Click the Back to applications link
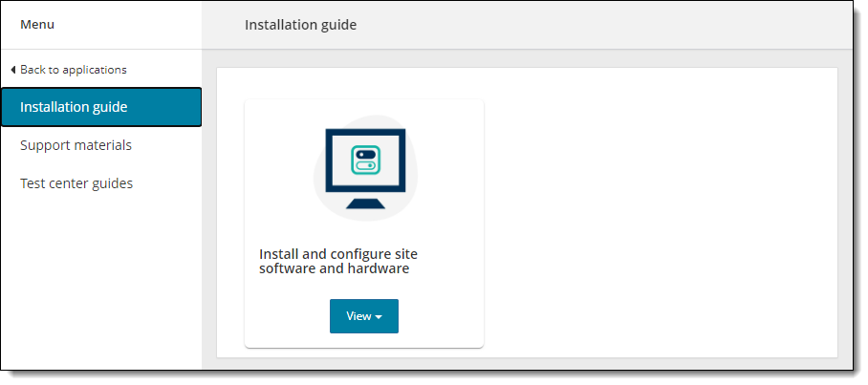 pos(74,70)
